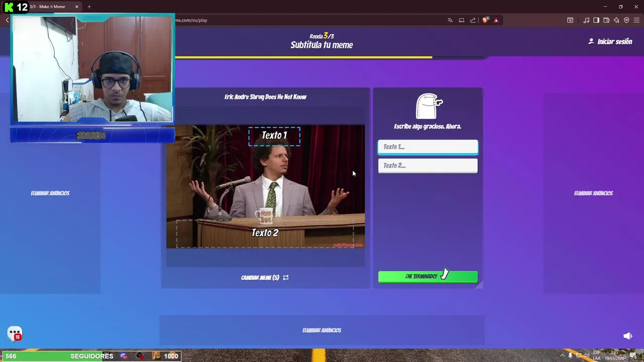The image size is (644, 362).
Task: Click the browser back arrow
Action: tap(7, 20)
